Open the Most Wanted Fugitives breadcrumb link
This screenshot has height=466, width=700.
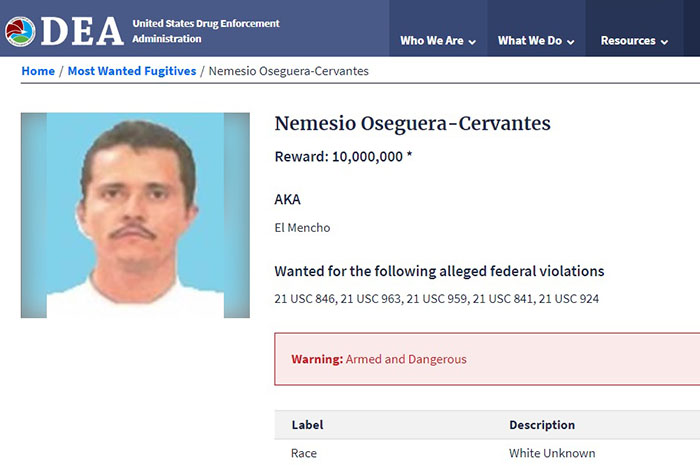(131, 71)
